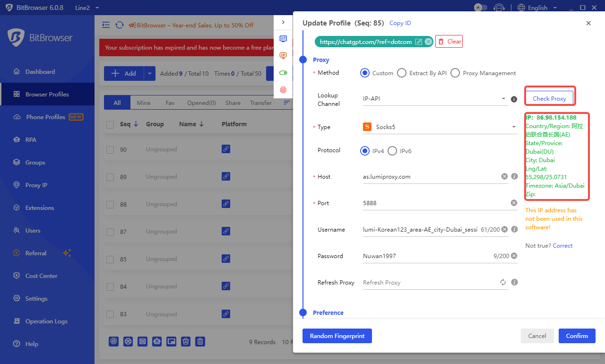Refresh the browser profiles list

[x=120, y=25]
